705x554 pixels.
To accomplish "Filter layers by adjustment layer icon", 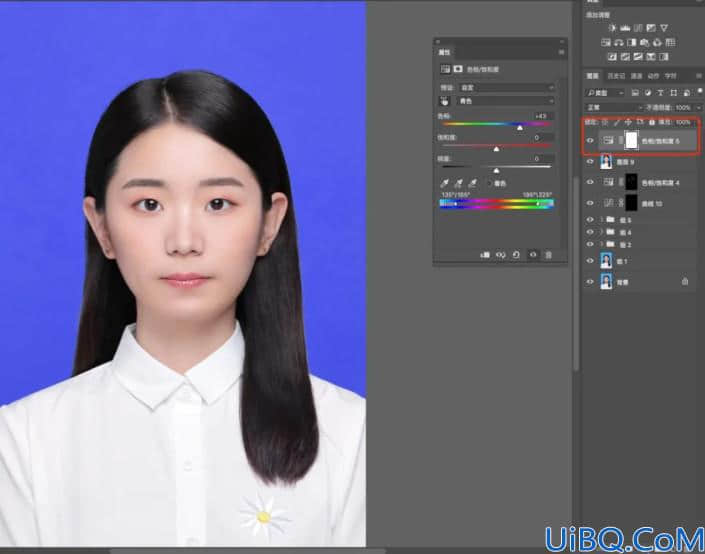I will pyautogui.click(x=648, y=93).
